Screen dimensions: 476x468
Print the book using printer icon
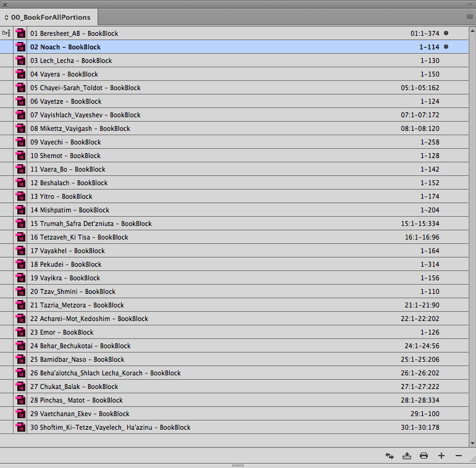(424, 456)
